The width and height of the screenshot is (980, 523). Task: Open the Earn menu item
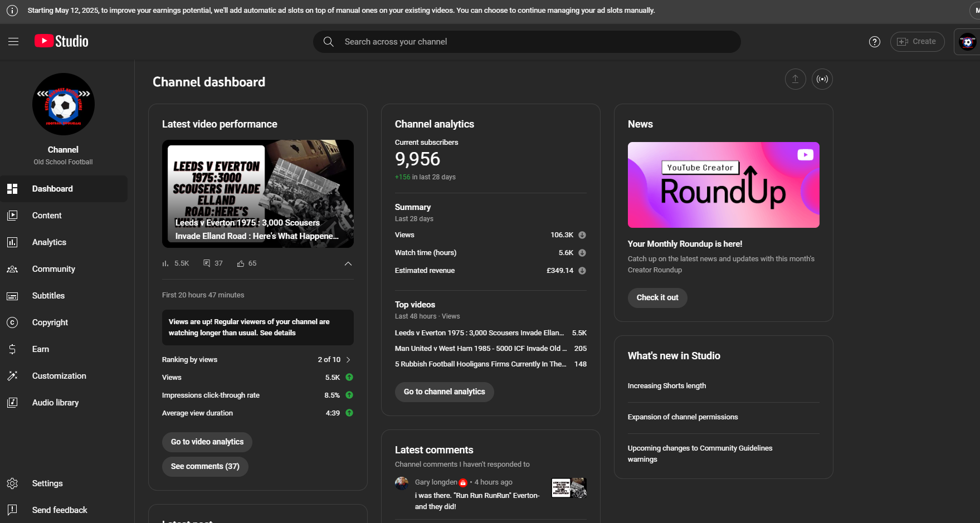tap(64, 349)
